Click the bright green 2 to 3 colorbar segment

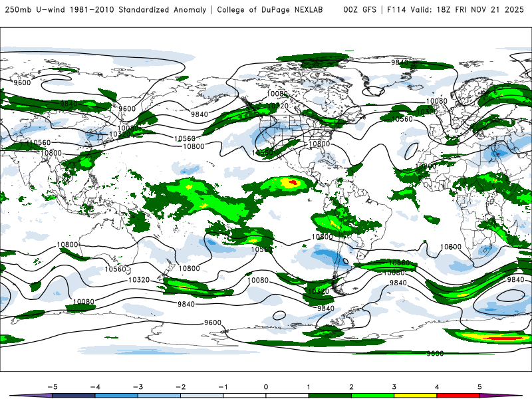[x=372, y=396]
